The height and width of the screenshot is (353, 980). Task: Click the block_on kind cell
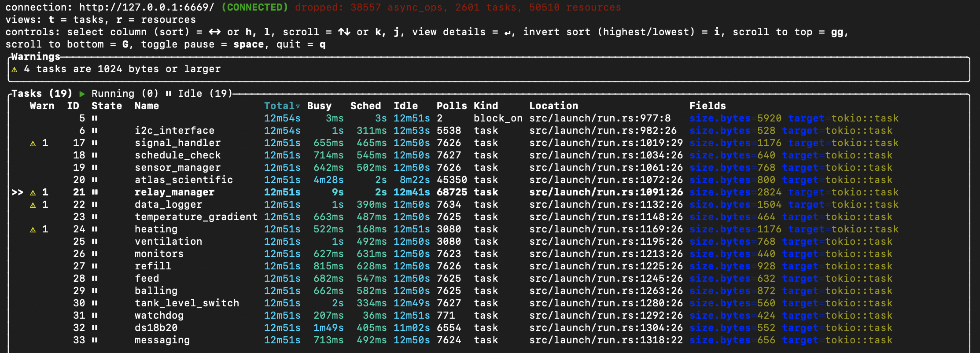[x=498, y=118]
